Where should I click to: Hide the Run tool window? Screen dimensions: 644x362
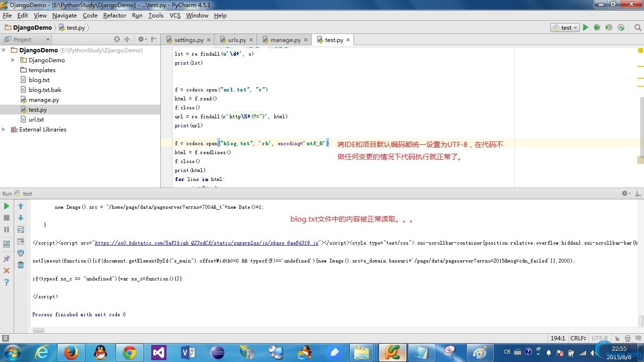coord(637,193)
